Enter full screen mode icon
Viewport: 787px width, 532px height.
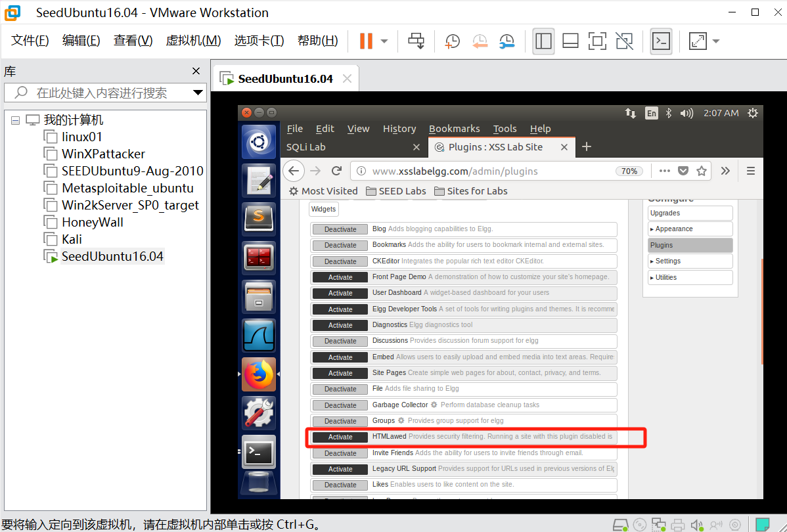(597, 41)
